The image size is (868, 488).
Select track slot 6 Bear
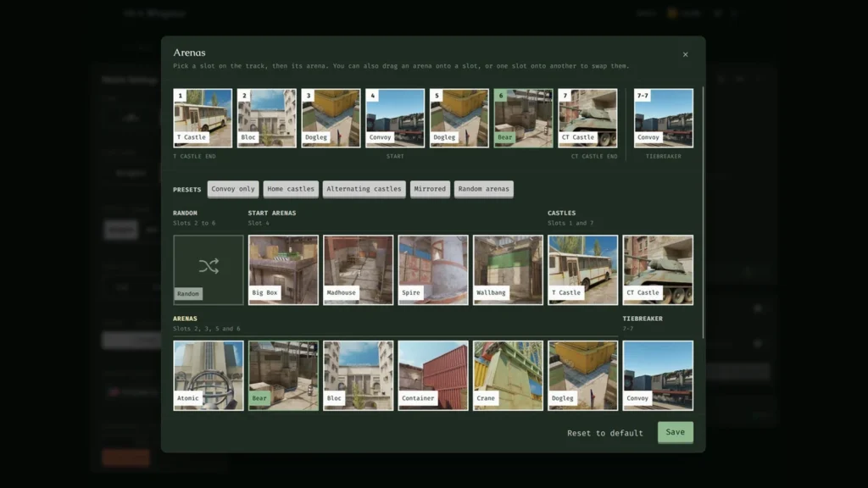click(523, 118)
